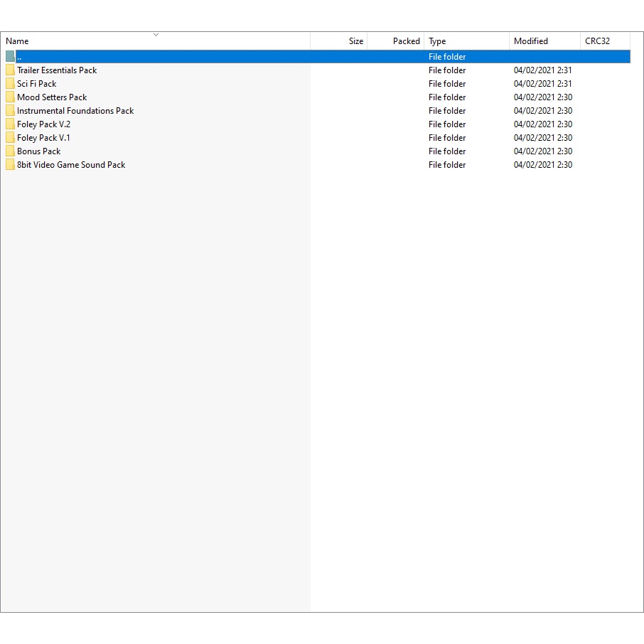Sort by the Packed column header
The image size is (644, 644).
coord(406,41)
